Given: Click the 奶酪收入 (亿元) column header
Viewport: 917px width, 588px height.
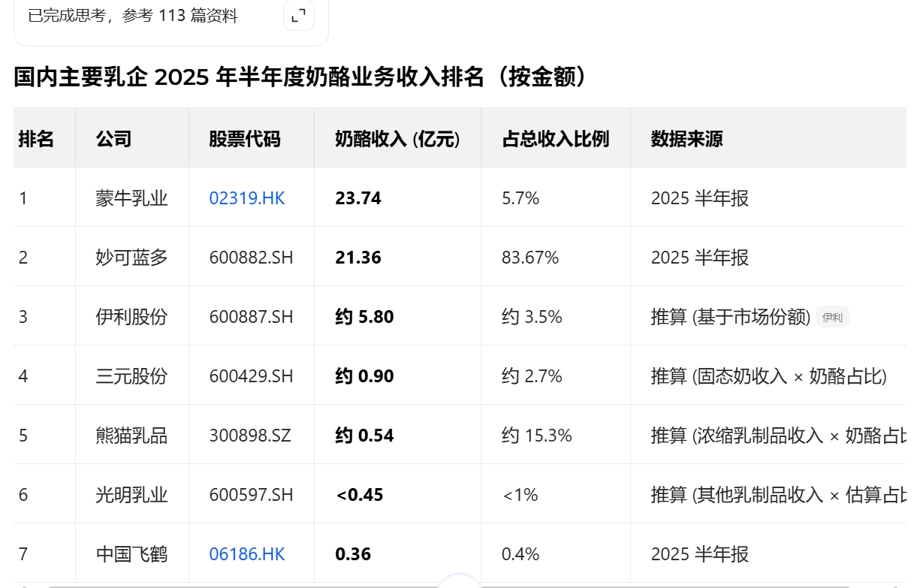Looking at the screenshot, I should point(397,139).
